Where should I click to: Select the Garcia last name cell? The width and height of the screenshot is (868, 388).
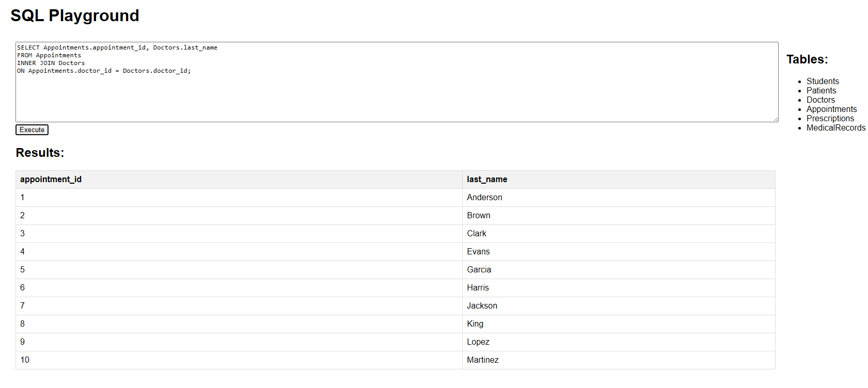(479, 270)
